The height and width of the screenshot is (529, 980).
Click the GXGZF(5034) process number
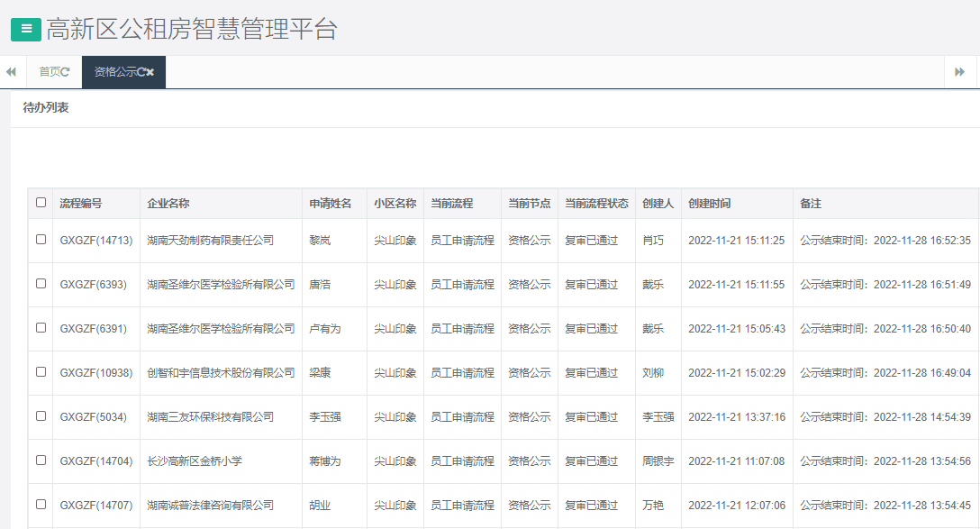pyautogui.click(x=95, y=416)
